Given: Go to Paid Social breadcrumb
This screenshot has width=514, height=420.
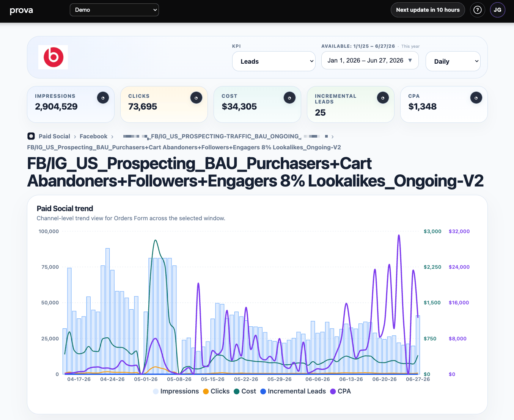Looking at the screenshot, I should coord(54,136).
